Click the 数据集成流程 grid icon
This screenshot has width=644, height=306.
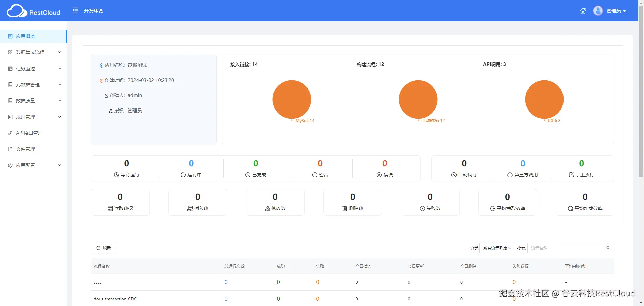pos(10,52)
